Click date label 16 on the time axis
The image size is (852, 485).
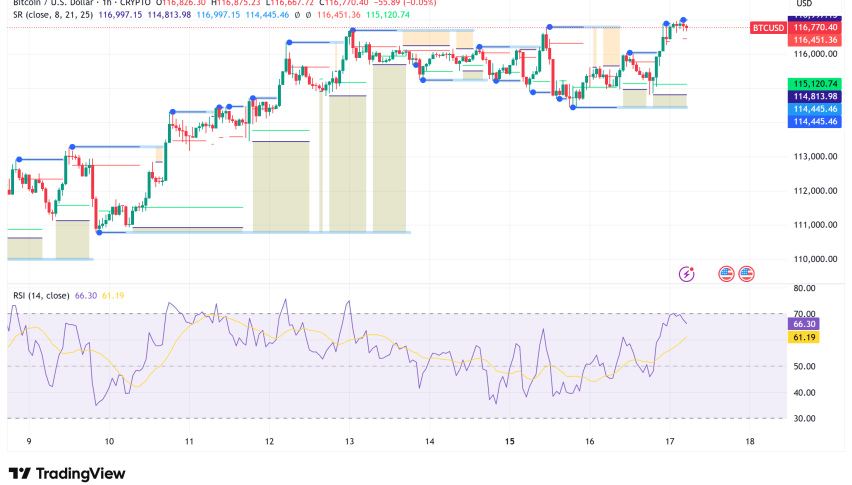[590, 442]
